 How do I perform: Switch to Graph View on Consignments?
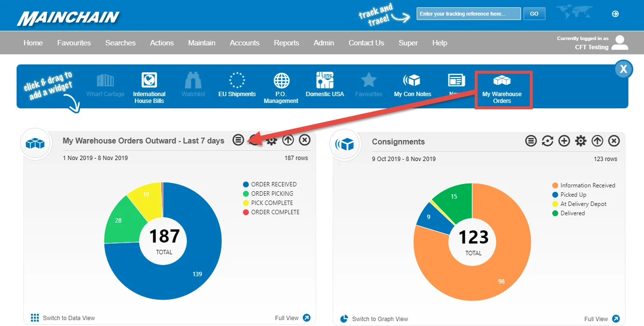[374, 319]
